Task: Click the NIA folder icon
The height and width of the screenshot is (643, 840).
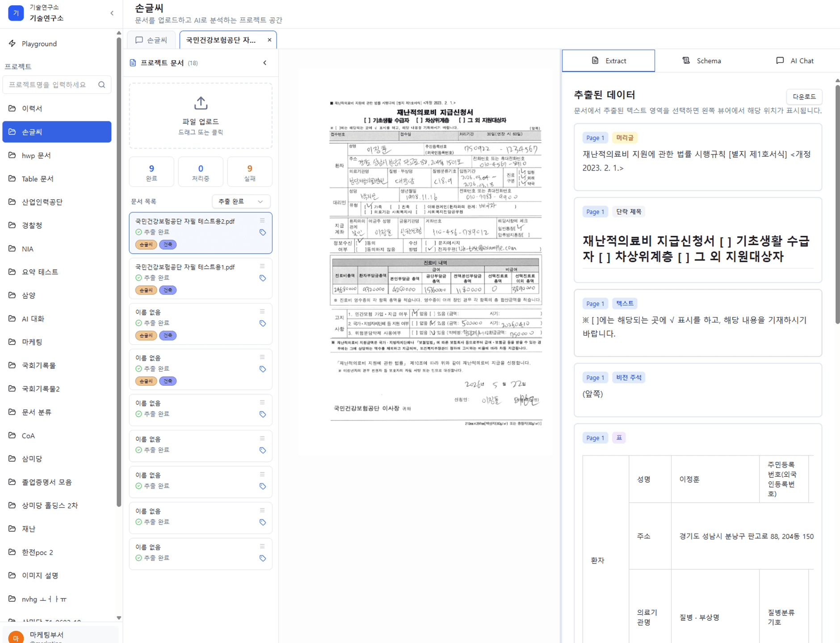Action: [12, 249]
